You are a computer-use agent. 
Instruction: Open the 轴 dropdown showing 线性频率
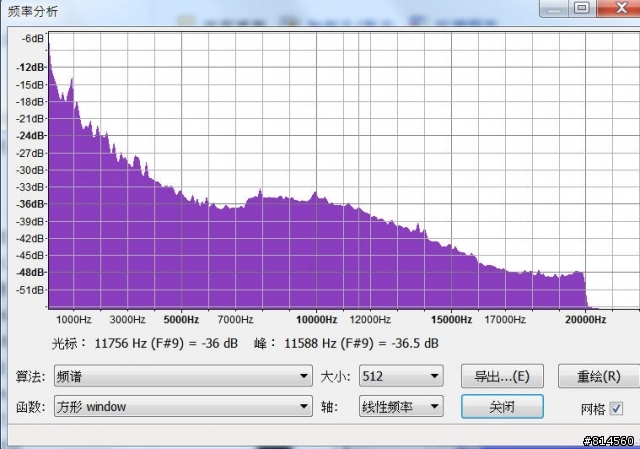coord(401,406)
